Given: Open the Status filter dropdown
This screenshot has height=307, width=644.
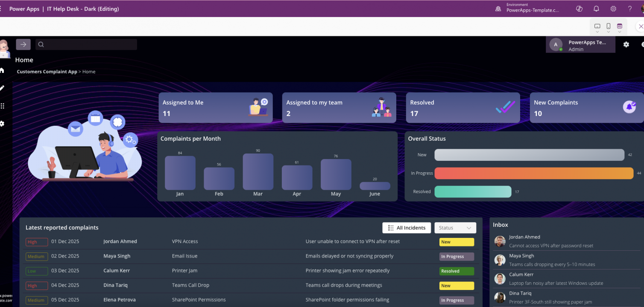Looking at the screenshot, I should (x=455, y=228).
